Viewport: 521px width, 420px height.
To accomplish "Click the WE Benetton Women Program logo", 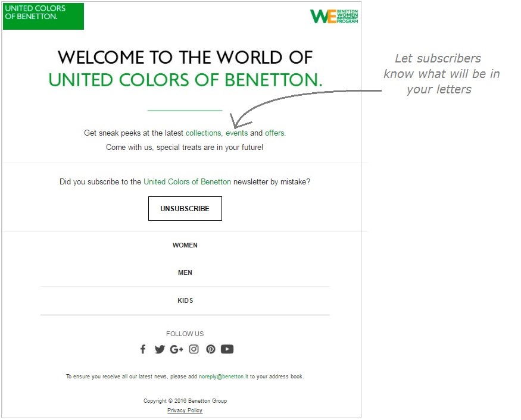I will (x=334, y=16).
